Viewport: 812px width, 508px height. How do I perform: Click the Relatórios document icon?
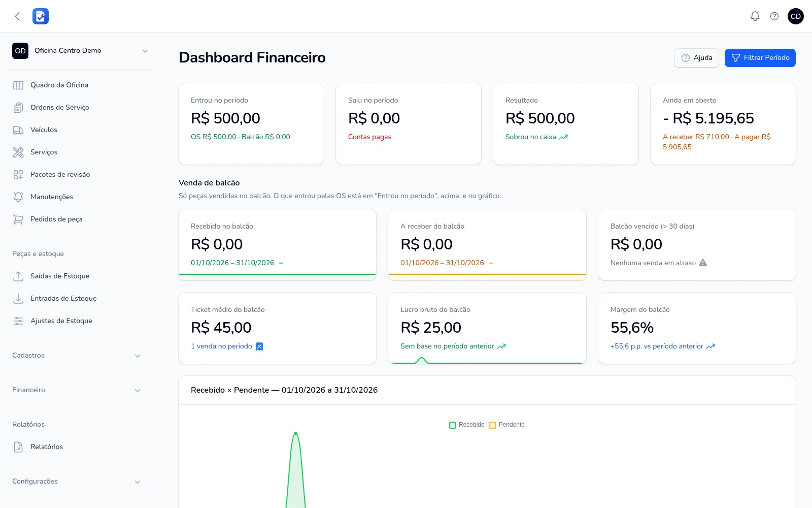tap(18, 447)
